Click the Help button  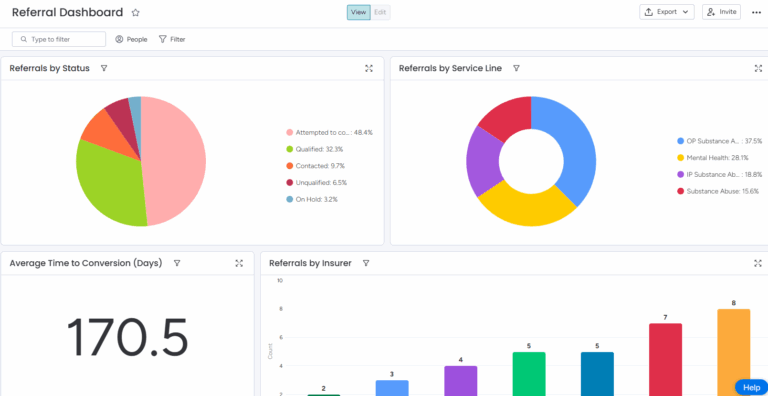click(x=751, y=387)
